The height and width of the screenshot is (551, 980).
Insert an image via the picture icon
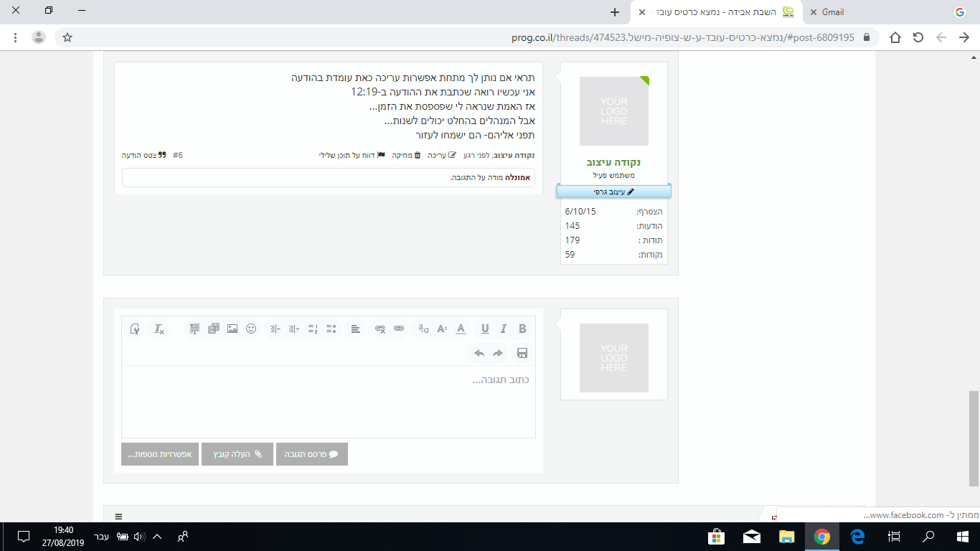click(x=232, y=329)
